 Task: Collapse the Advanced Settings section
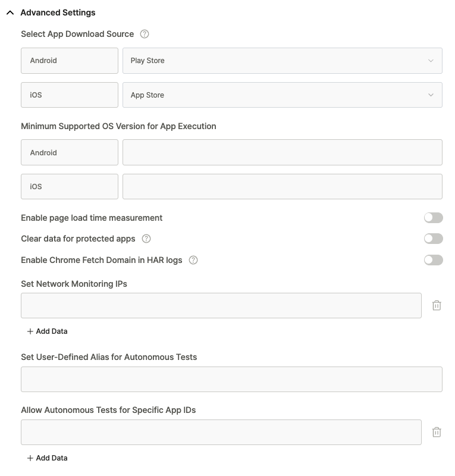tap(10, 12)
